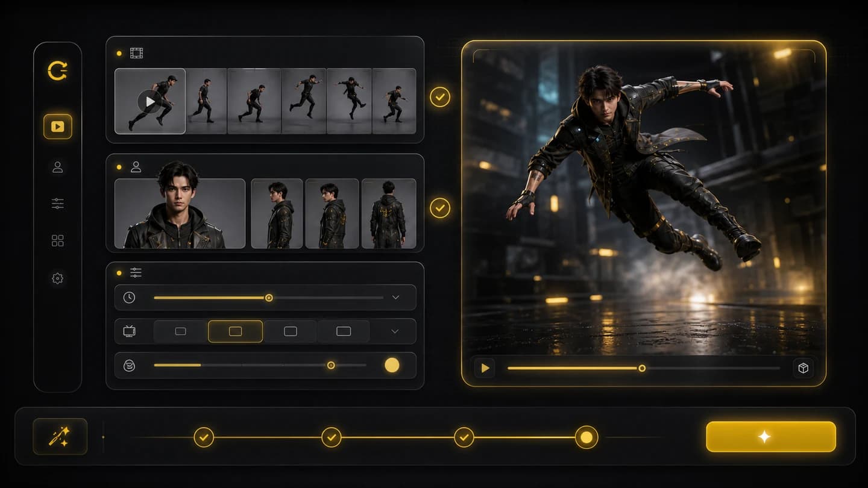Choose the widest fourth aspect ratio option
Image resolution: width=868 pixels, height=488 pixels.
[344, 331]
